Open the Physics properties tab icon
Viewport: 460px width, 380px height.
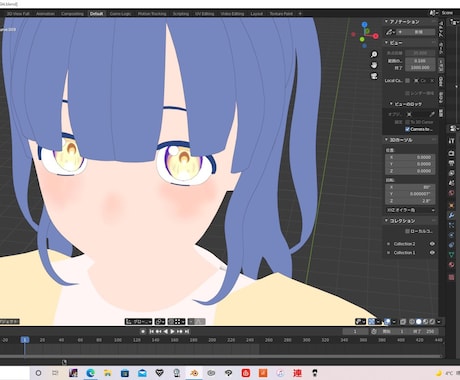[451, 235]
